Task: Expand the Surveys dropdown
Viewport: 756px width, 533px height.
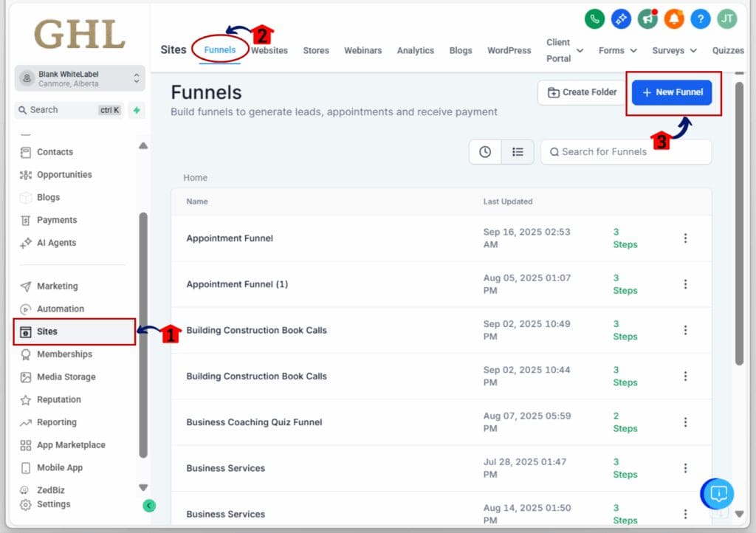Action: coord(673,50)
